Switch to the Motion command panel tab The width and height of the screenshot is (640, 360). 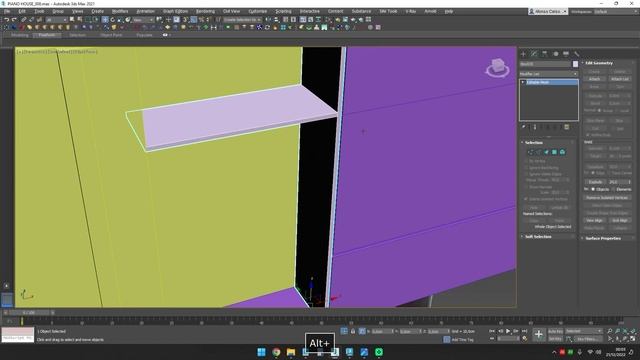(555, 53)
